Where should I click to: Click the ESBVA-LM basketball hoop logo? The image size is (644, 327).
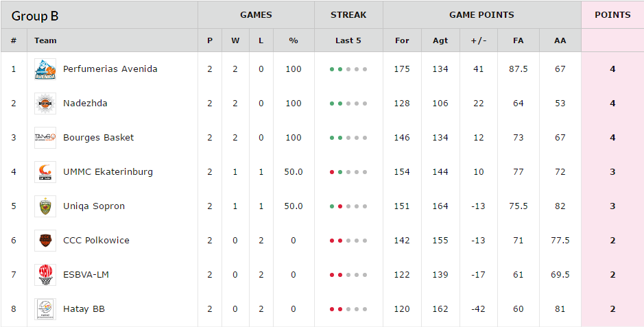pyautogui.click(x=45, y=274)
